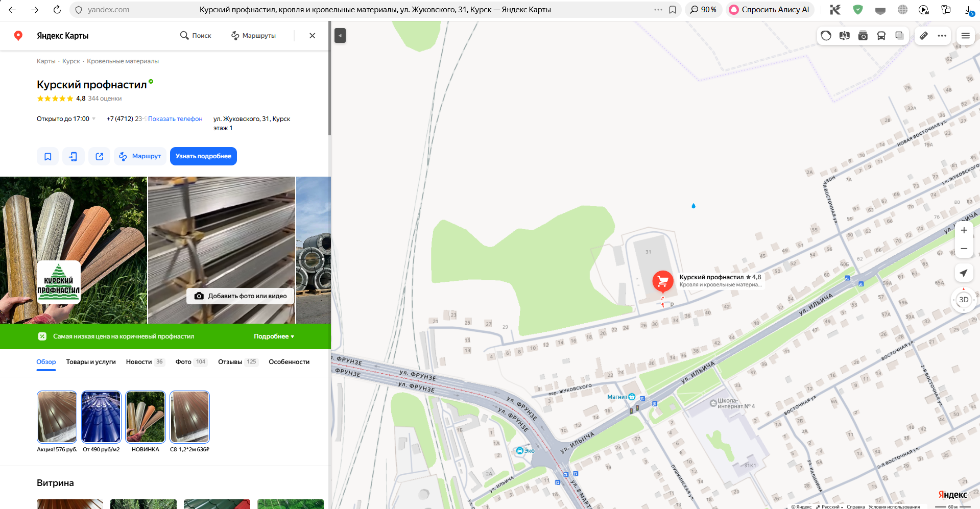Screen dimensions: 980x509
Task: Click the map photos camera icon
Action: click(x=863, y=36)
